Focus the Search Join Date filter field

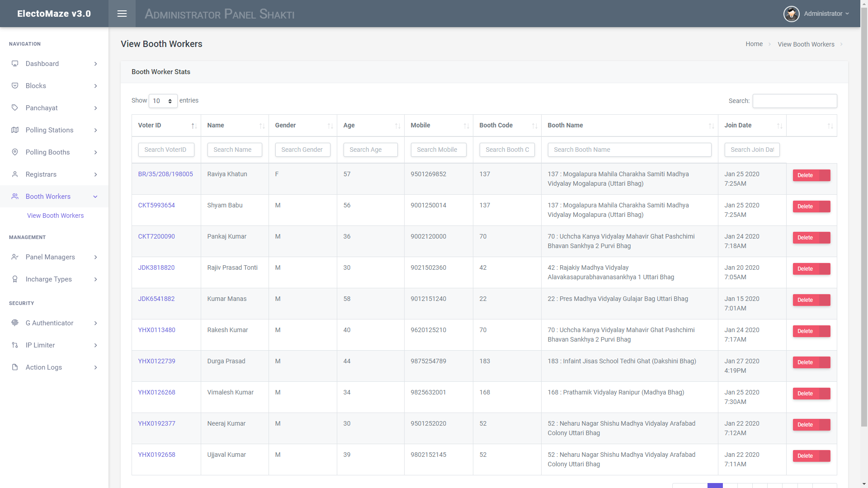[x=752, y=150]
